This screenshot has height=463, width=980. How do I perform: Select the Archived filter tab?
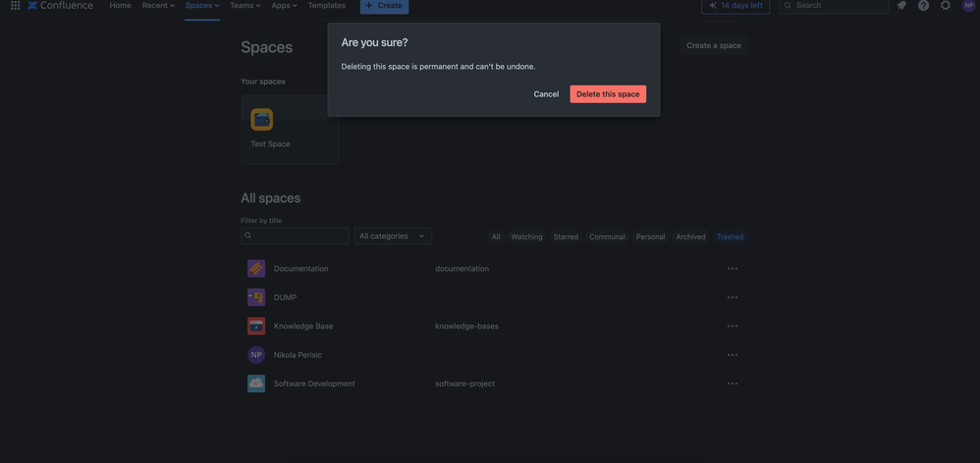690,237
